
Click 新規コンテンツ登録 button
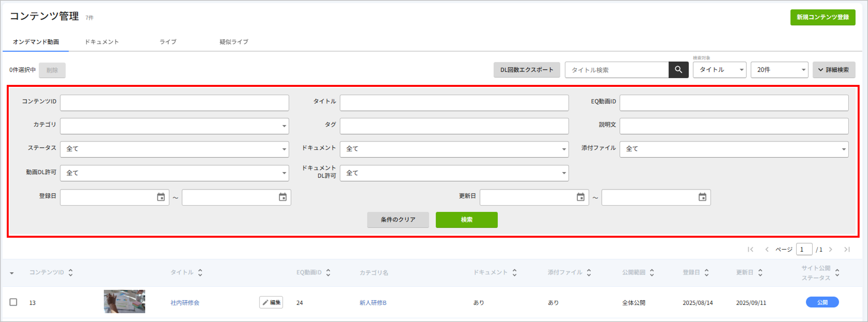[823, 17]
